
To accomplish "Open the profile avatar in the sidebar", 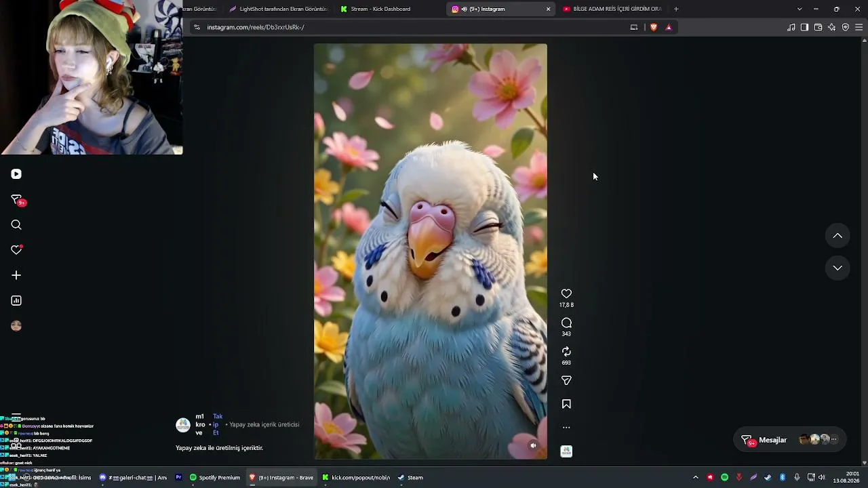I will pos(16,326).
